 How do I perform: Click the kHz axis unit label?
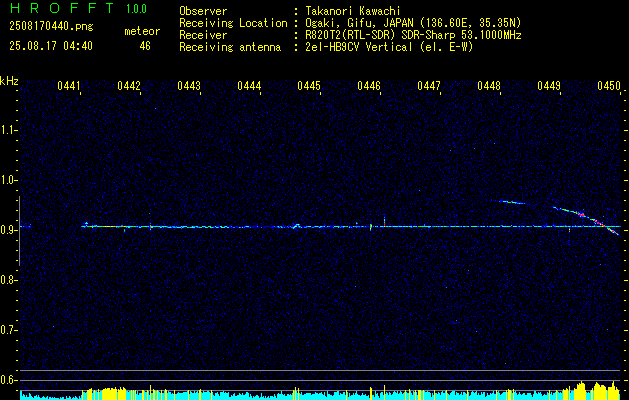[9, 81]
